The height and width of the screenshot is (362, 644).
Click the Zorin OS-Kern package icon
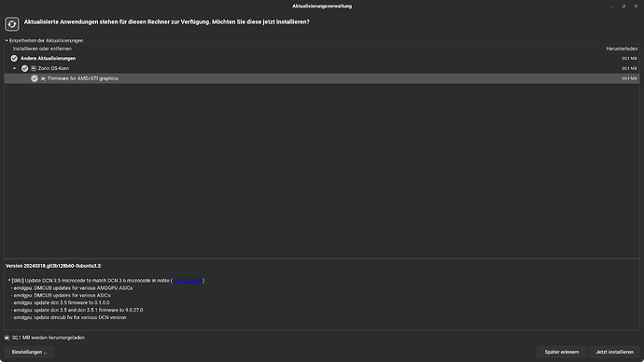[x=34, y=68]
